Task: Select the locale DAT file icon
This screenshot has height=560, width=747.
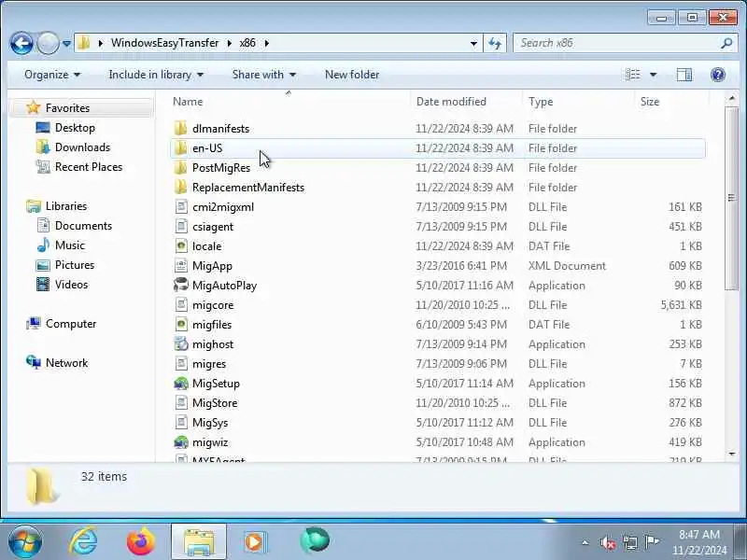Action: (x=180, y=245)
